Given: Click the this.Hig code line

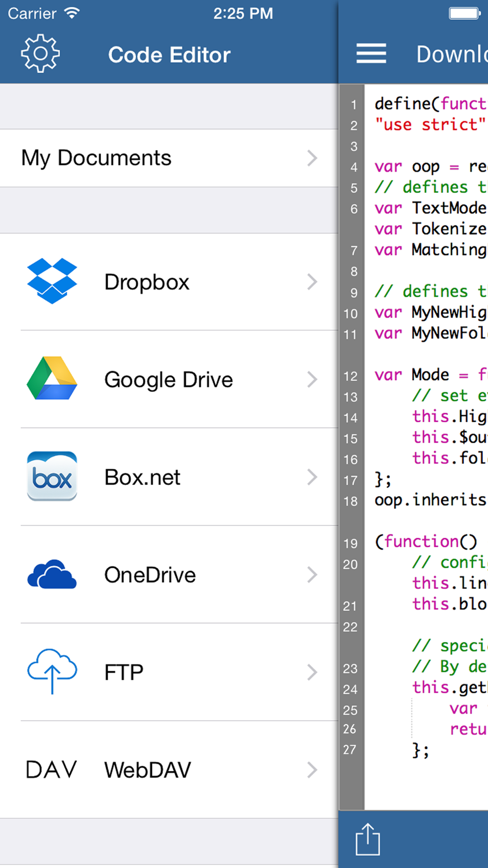Looking at the screenshot, I should pyautogui.click(x=450, y=416).
